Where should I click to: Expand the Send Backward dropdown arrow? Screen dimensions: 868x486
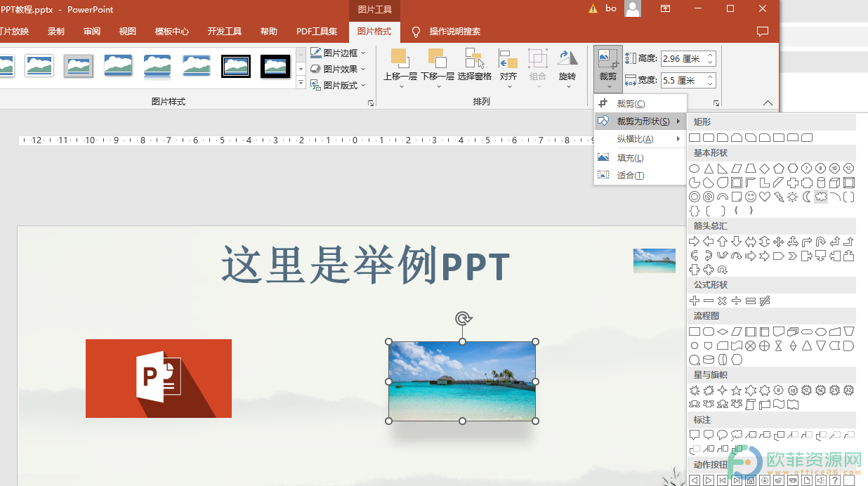coord(438,86)
